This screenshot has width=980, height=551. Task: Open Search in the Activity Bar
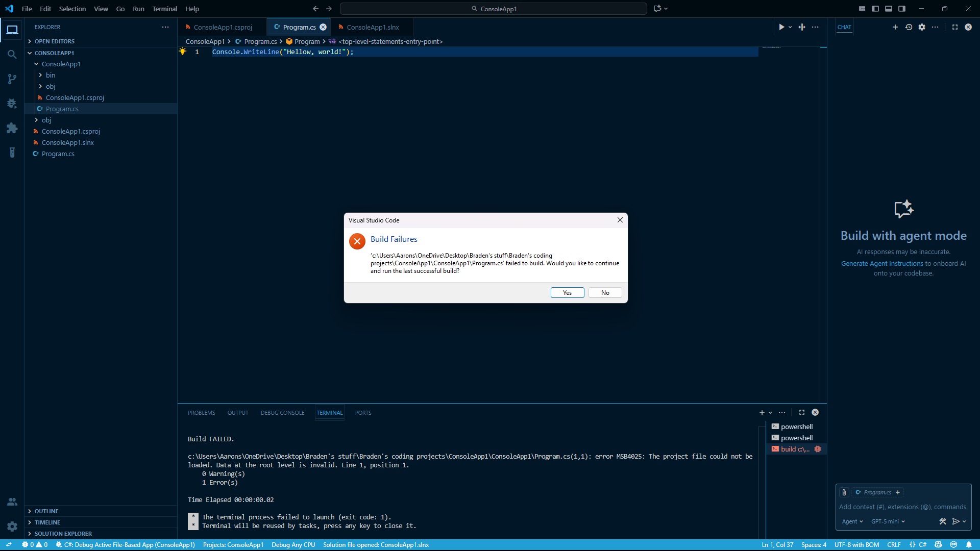click(x=12, y=54)
